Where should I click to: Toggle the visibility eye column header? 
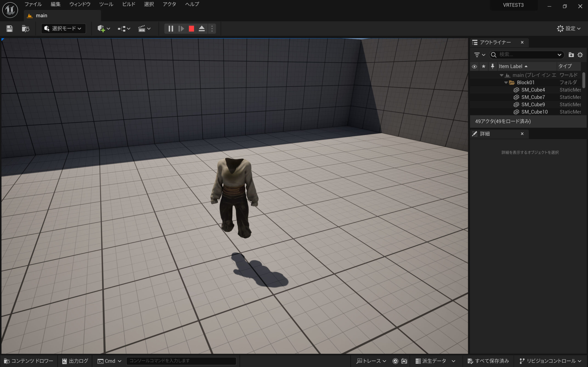pyautogui.click(x=474, y=66)
